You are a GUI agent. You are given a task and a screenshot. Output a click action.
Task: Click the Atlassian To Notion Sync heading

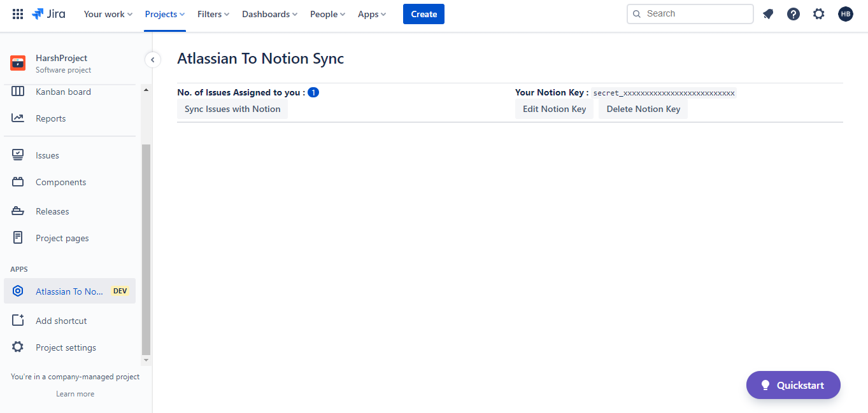click(260, 59)
